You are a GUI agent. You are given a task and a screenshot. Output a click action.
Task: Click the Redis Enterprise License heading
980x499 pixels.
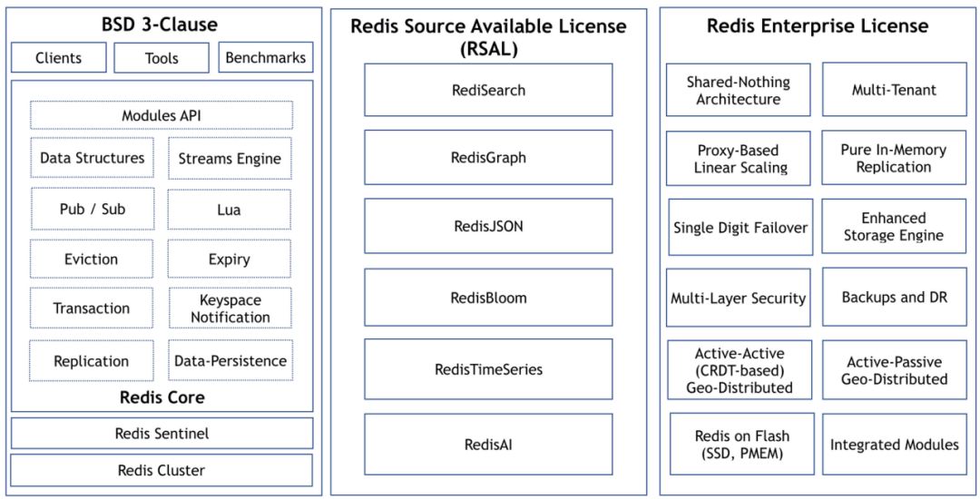(x=818, y=26)
